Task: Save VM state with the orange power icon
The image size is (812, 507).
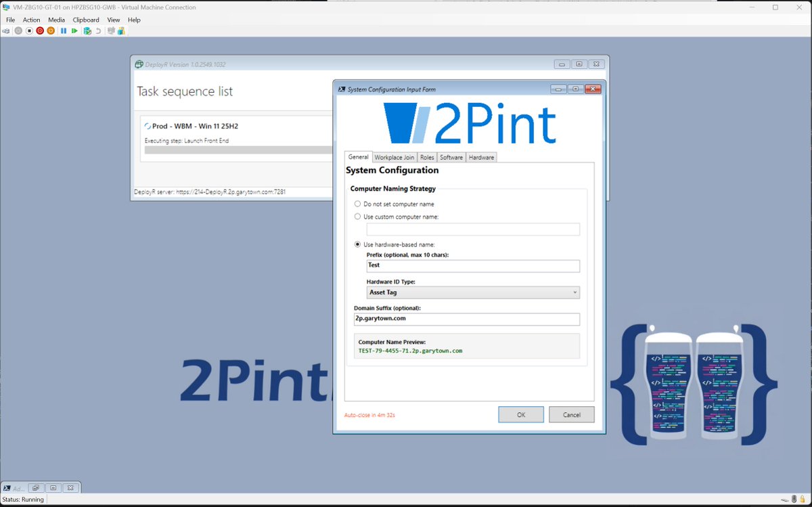Action: tap(51, 31)
